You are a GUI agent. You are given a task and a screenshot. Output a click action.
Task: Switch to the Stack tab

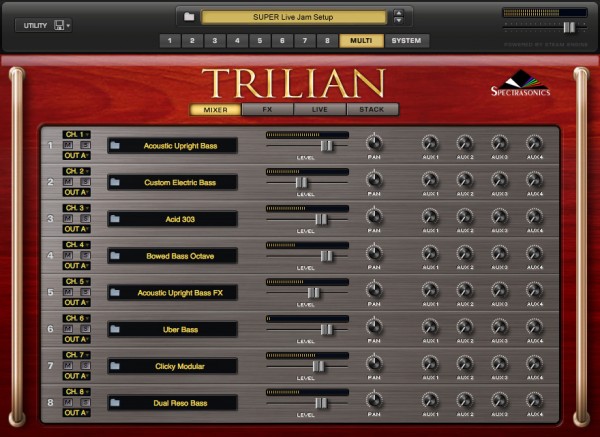pyautogui.click(x=372, y=109)
